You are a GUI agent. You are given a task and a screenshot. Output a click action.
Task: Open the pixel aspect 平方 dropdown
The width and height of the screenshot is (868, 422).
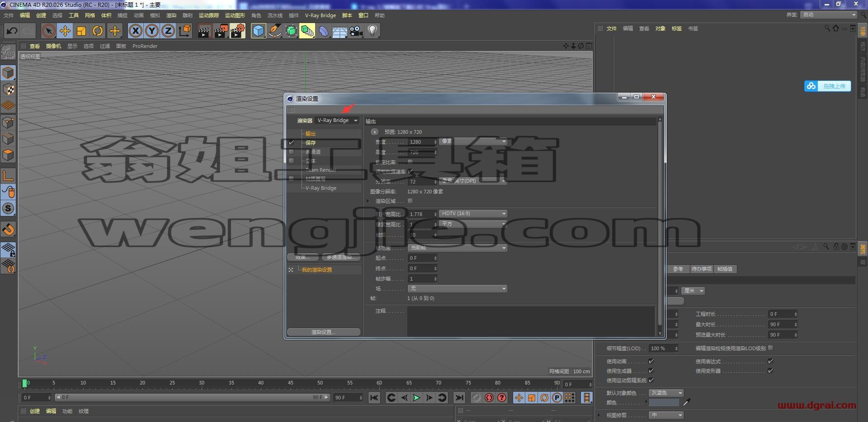coord(473,224)
